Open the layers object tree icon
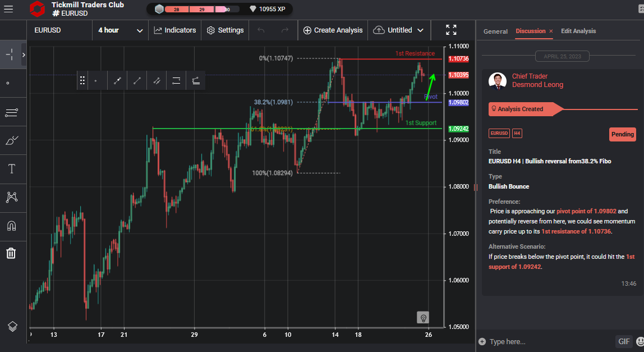Viewport: 644px width, 352px height. [x=12, y=327]
